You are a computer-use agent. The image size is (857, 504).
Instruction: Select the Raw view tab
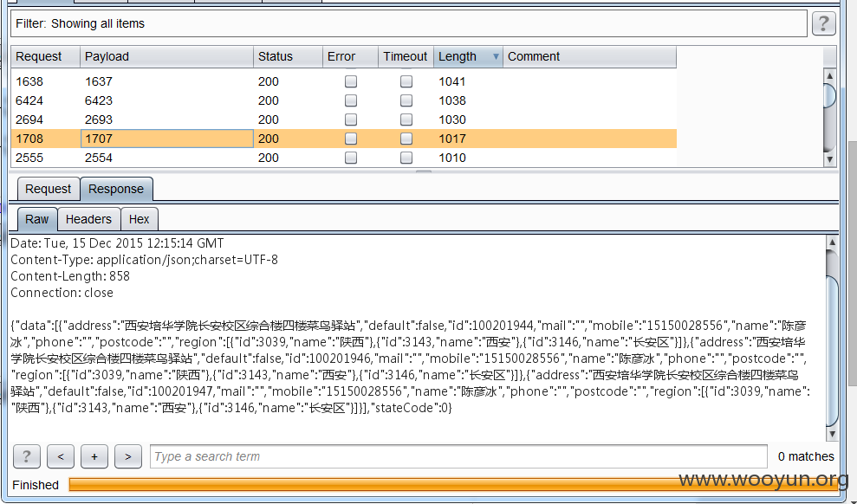click(x=36, y=219)
